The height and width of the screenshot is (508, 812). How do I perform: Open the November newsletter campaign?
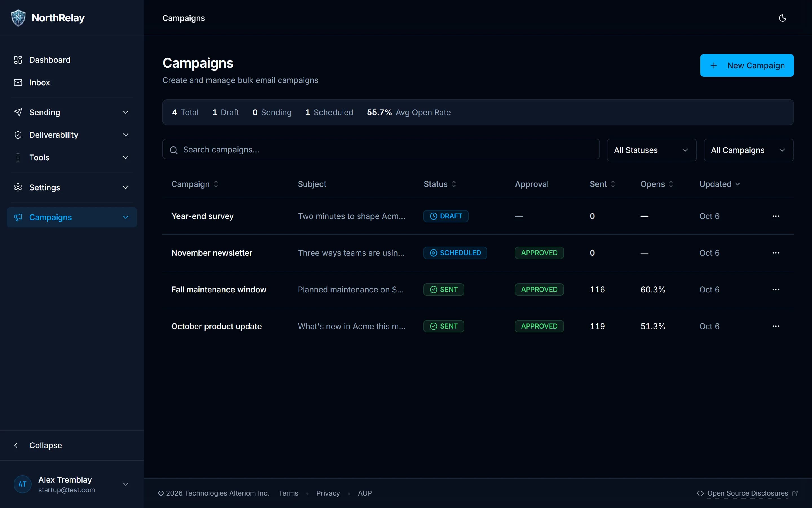[x=212, y=253]
